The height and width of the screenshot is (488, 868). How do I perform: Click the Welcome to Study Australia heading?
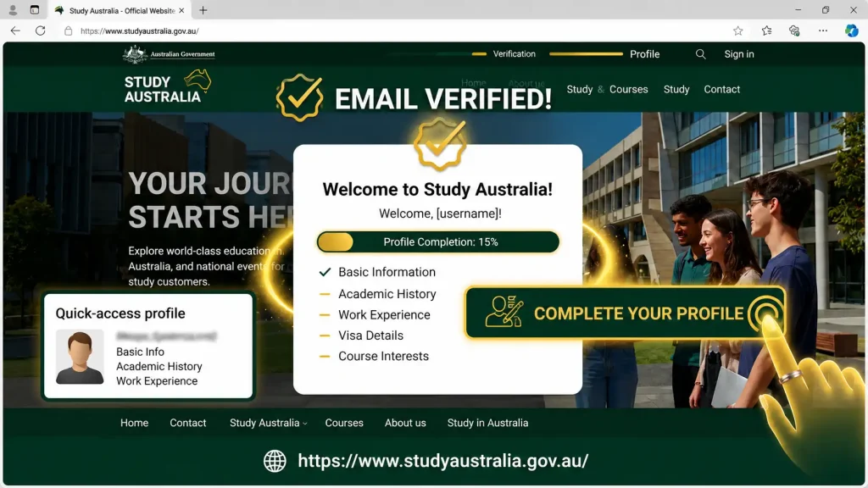pos(437,189)
